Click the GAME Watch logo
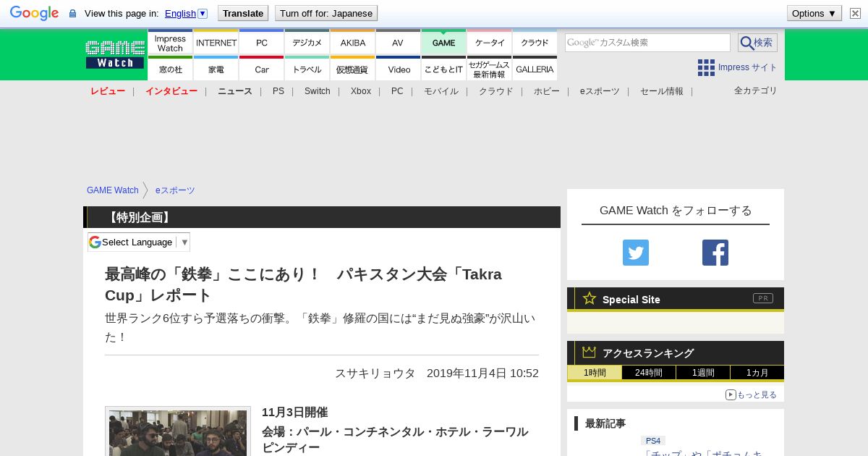The image size is (868, 456). [x=115, y=54]
